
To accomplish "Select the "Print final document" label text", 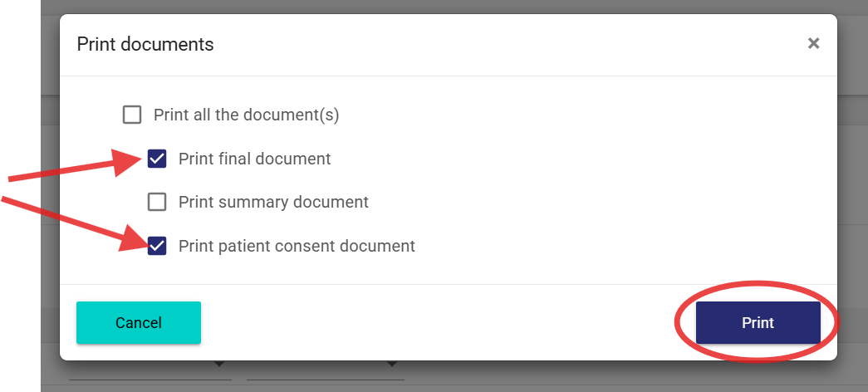I will click(254, 159).
